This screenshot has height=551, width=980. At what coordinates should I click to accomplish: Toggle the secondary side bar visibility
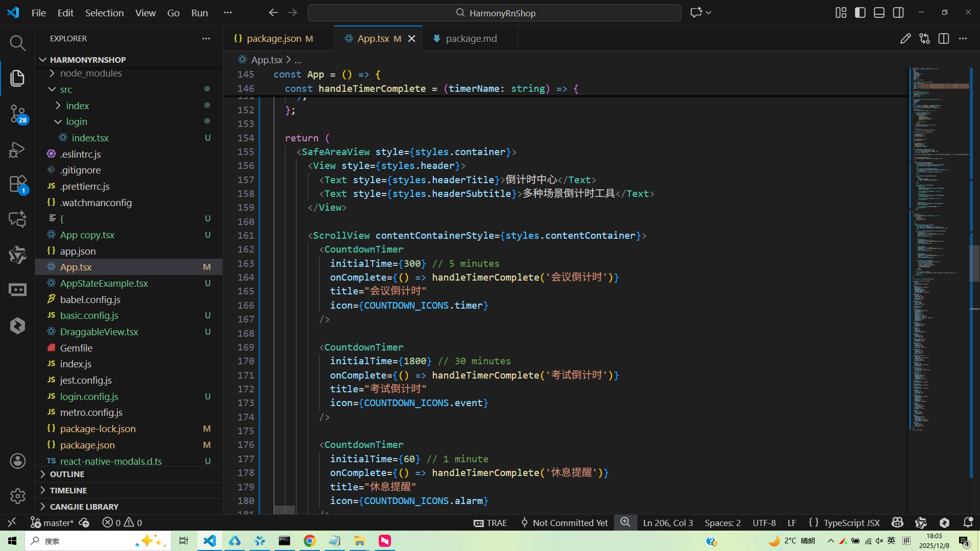point(898,13)
